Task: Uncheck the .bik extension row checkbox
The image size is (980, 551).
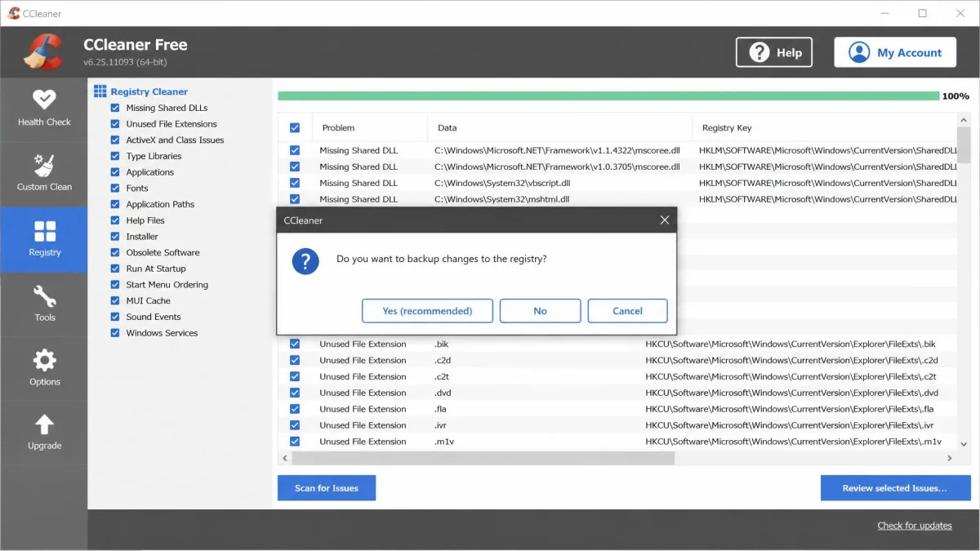Action: pos(295,344)
